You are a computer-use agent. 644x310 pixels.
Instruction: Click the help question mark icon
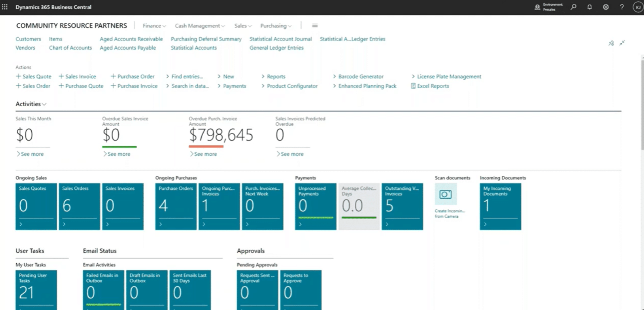(622, 7)
